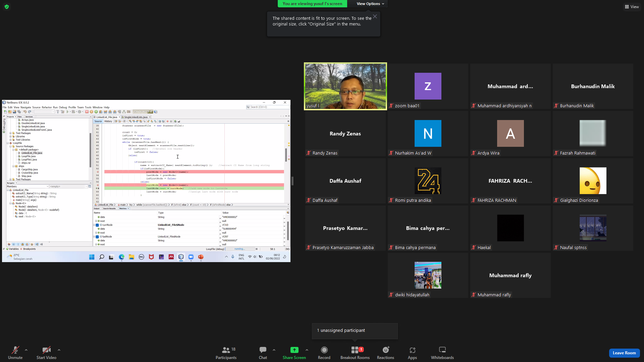Click the breakpoint marker on line 53
Image resolution: width=644 pixels, height=362 pixels.
[98, 172]
